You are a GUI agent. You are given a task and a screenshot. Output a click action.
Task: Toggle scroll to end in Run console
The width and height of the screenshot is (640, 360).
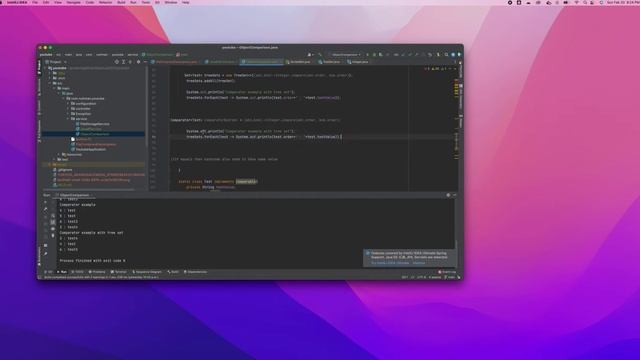tap(53, 222)
